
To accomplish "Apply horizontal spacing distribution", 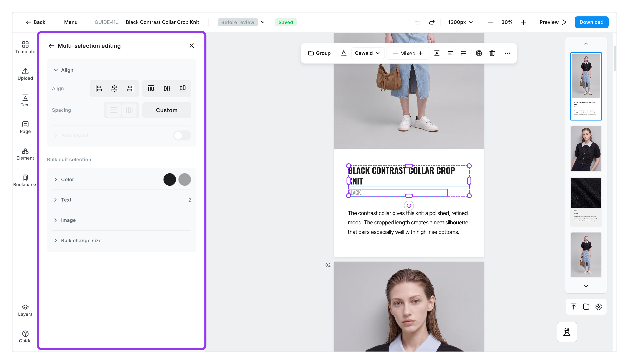I will [x=129, y=110].
